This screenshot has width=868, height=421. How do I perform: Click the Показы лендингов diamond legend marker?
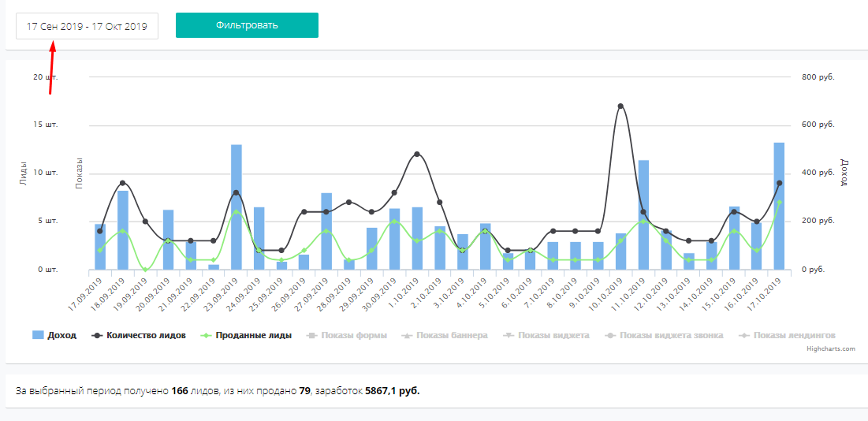coord(745,335)
